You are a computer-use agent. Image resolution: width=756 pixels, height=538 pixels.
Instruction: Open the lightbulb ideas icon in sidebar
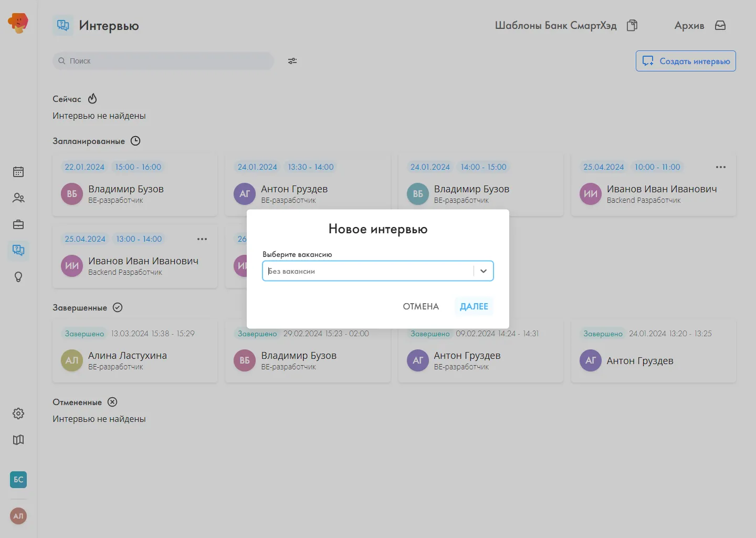18,277
